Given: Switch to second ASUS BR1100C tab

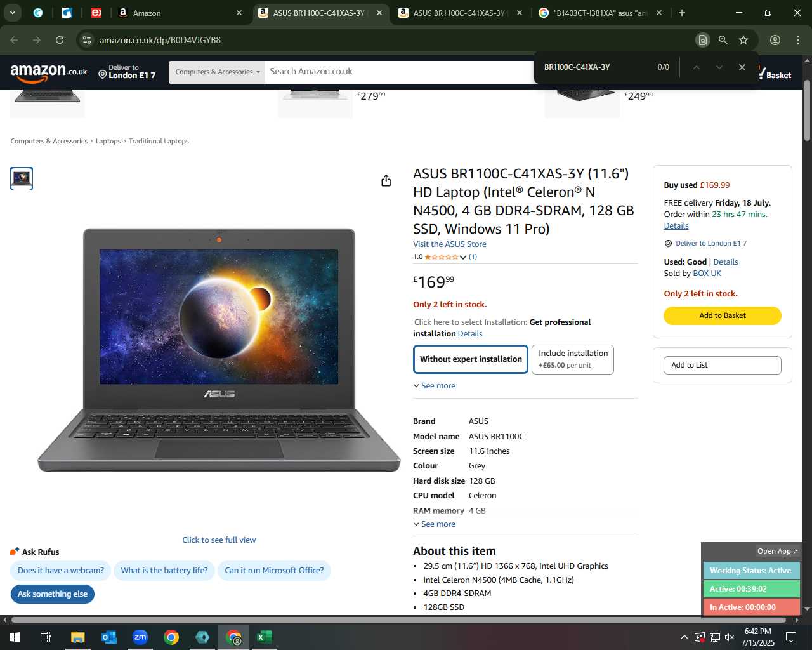Looking at the screenshot, I should tap(460, 13).
